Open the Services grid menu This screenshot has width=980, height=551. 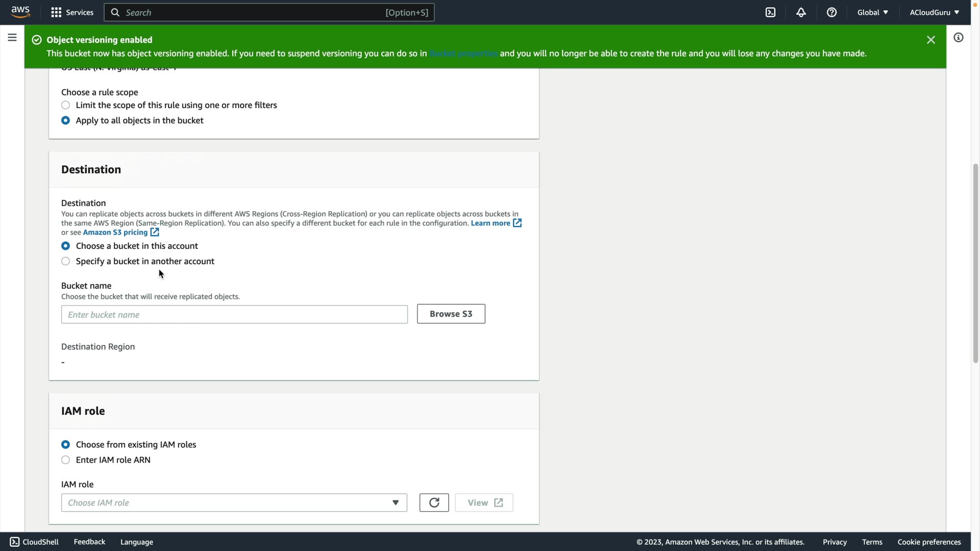[x=72, y=12]
